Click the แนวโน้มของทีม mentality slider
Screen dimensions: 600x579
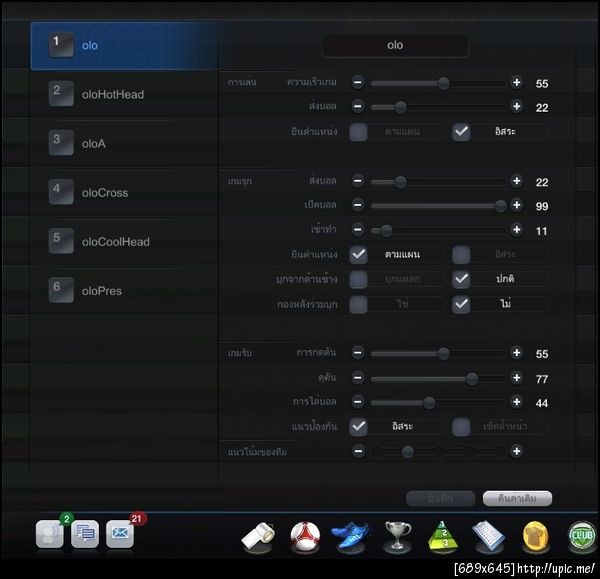(x=438, y=452)
